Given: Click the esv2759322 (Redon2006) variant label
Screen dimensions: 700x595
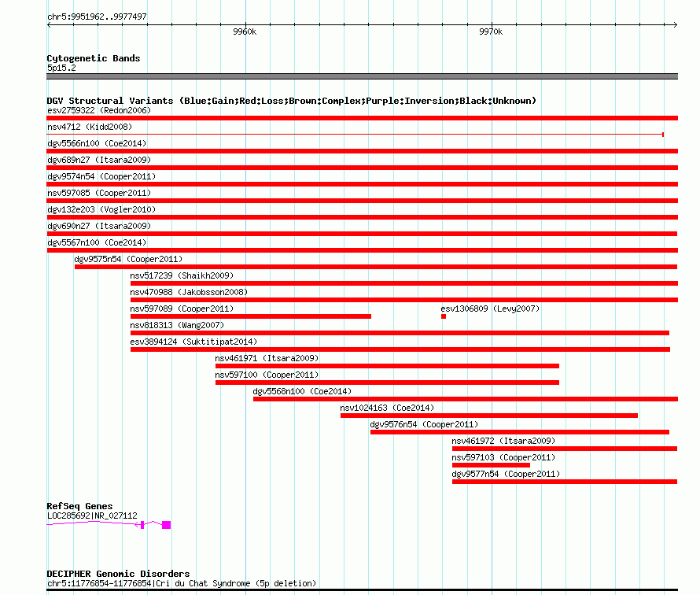Looking at the screenshot, I should (99, 110).
